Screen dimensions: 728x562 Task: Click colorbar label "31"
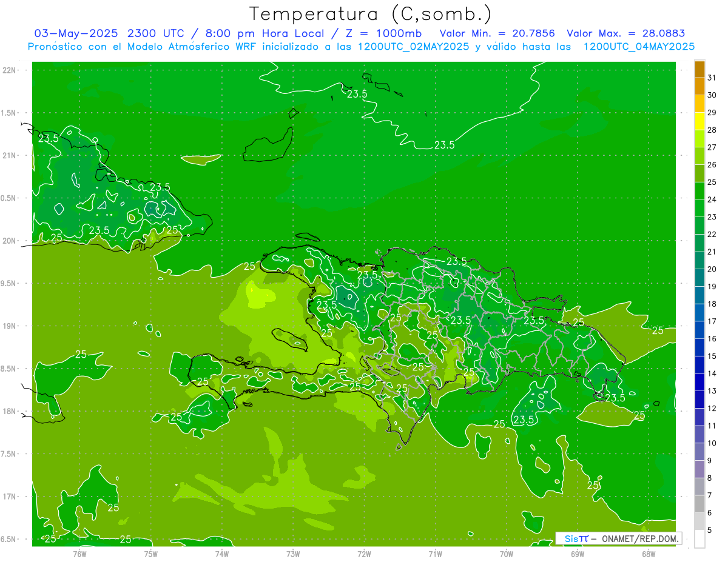712,78
